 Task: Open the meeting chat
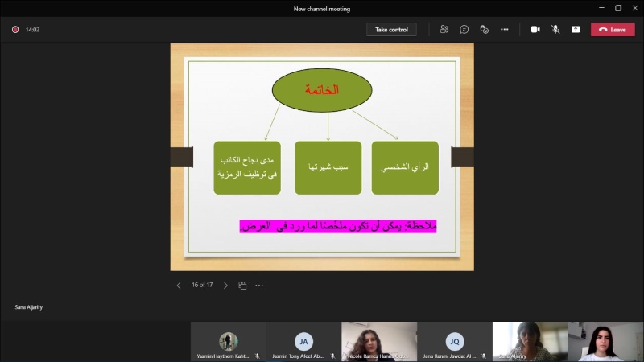(x=464, y=29)
